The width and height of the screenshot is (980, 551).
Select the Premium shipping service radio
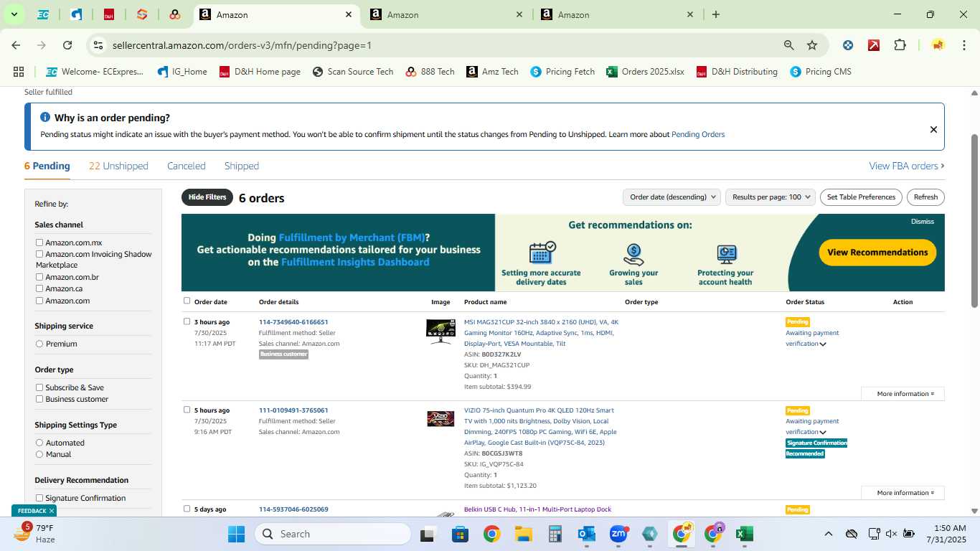tap(39, 344)
